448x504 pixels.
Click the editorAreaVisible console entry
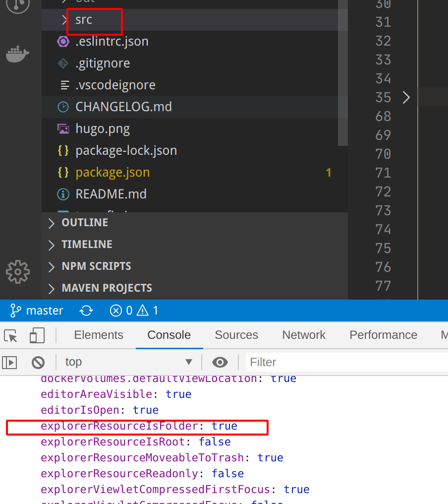tap(116, 394)
